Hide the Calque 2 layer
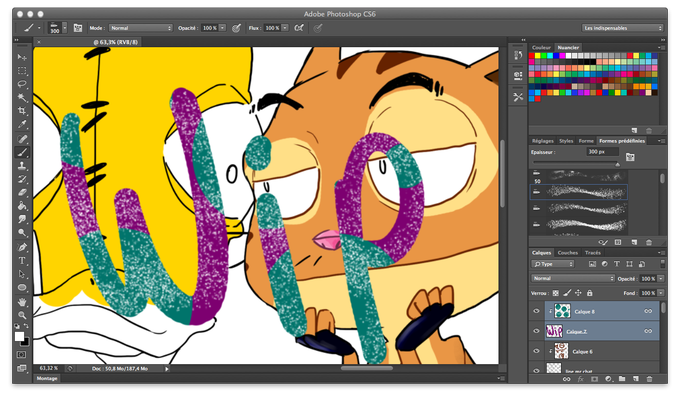Image resolution: width=680 pixels, height=399 pixels. [536, 331]
